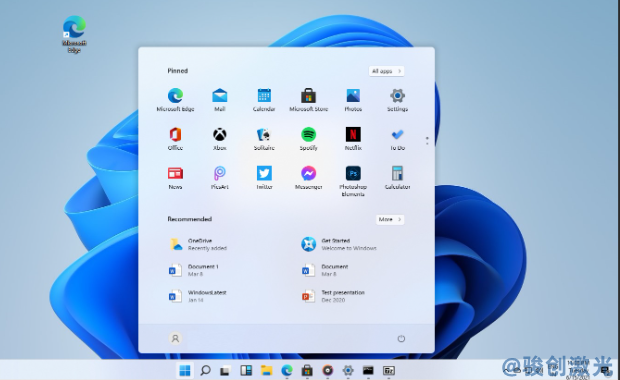
Task: Open Photoshop Elements
Action: (x=353, y=181)
